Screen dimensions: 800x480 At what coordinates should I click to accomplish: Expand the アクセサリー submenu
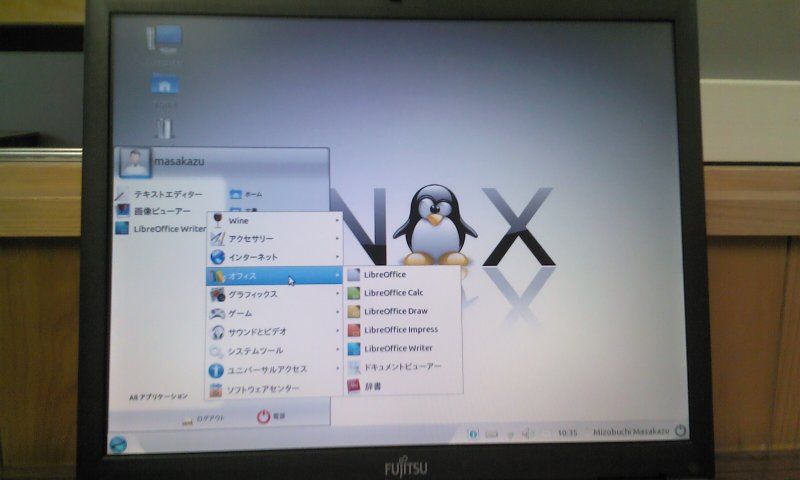point(274,239)
